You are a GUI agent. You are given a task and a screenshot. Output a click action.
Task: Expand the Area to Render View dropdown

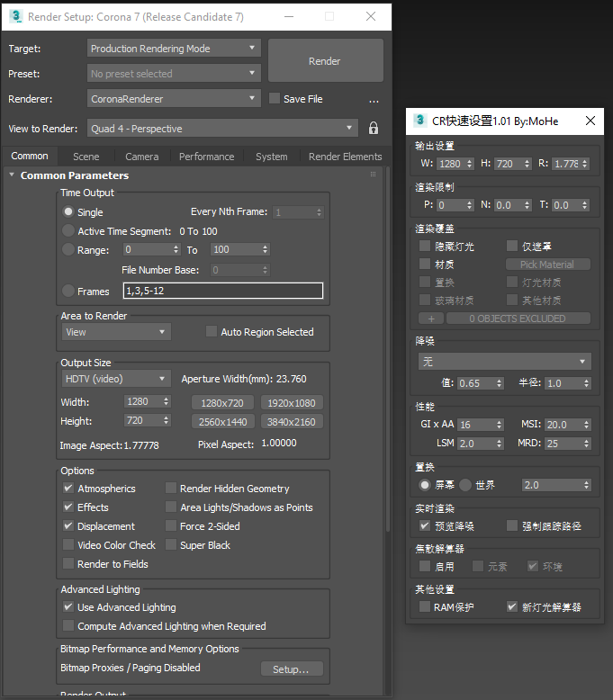point(115,332)
